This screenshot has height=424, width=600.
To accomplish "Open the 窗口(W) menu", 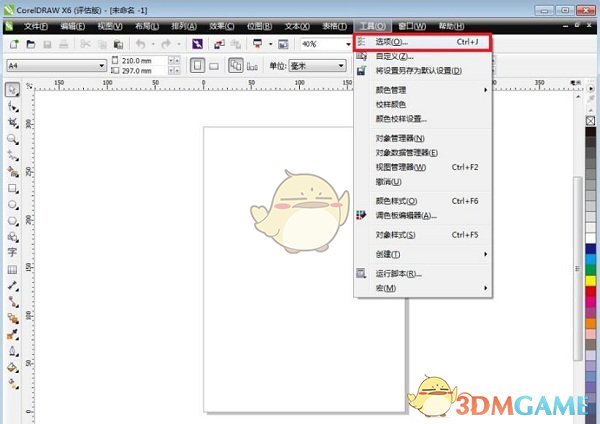I will [x=412, y=26].
